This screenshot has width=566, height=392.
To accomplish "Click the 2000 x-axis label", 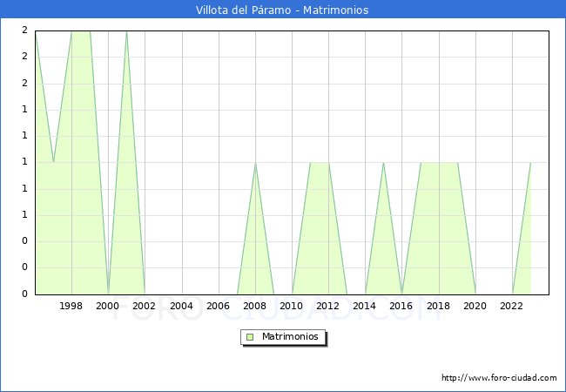I will coord(108,306).
